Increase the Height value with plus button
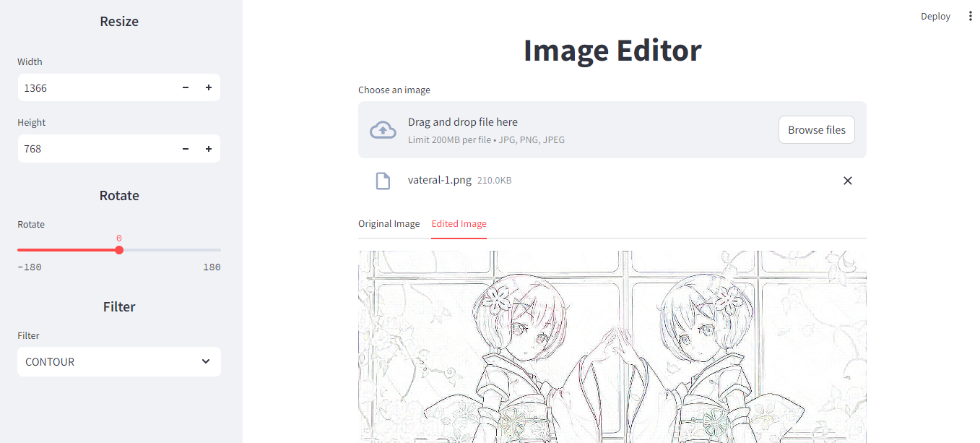 pyautogui.click(x=209, y=149)
